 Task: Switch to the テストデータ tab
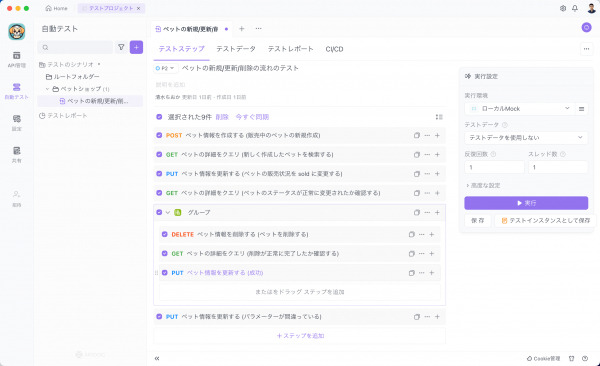[x=236, y=49]
